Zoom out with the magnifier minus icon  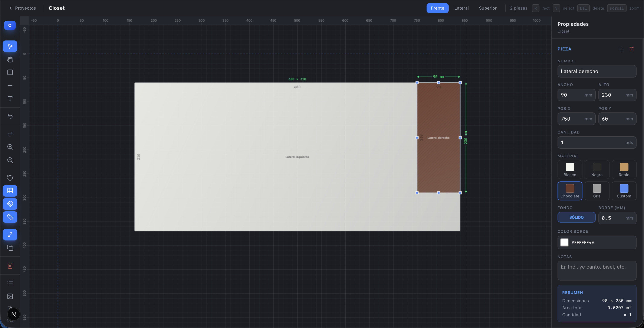point(10,160)
